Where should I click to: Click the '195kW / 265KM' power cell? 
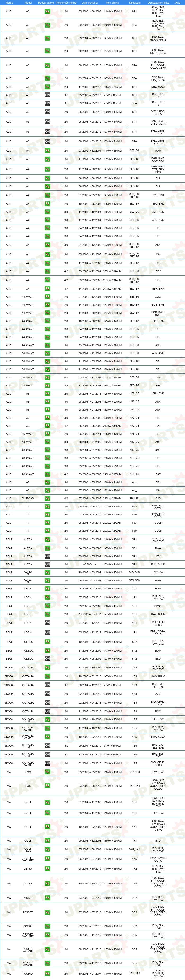tap(112, 87)
